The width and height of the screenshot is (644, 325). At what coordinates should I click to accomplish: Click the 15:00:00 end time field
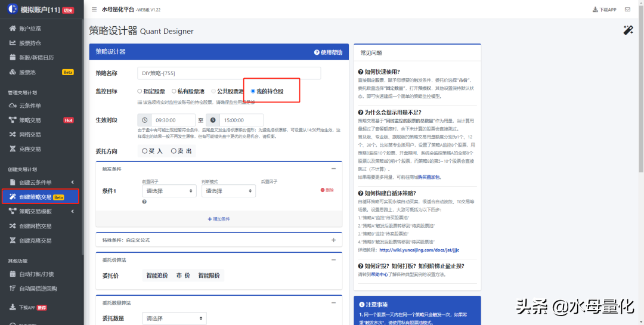241,120
